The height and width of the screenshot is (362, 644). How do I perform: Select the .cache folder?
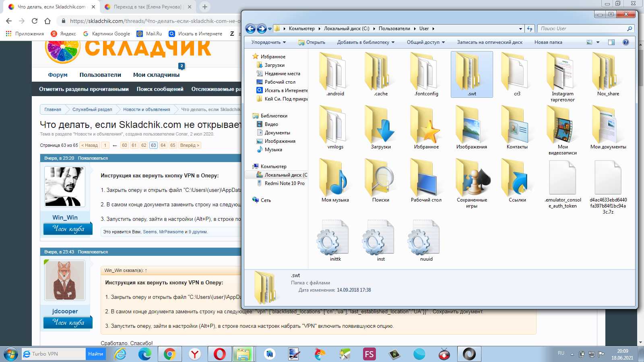381,74
